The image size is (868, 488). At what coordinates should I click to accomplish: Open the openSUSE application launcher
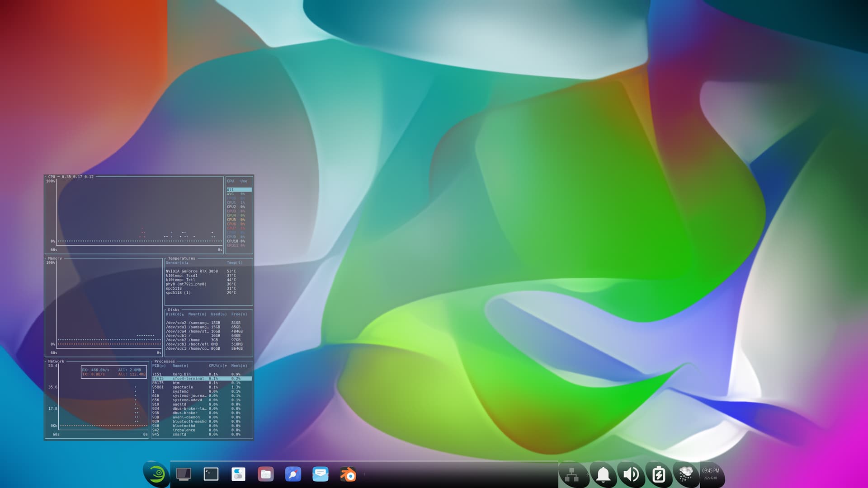click(156, 474)
